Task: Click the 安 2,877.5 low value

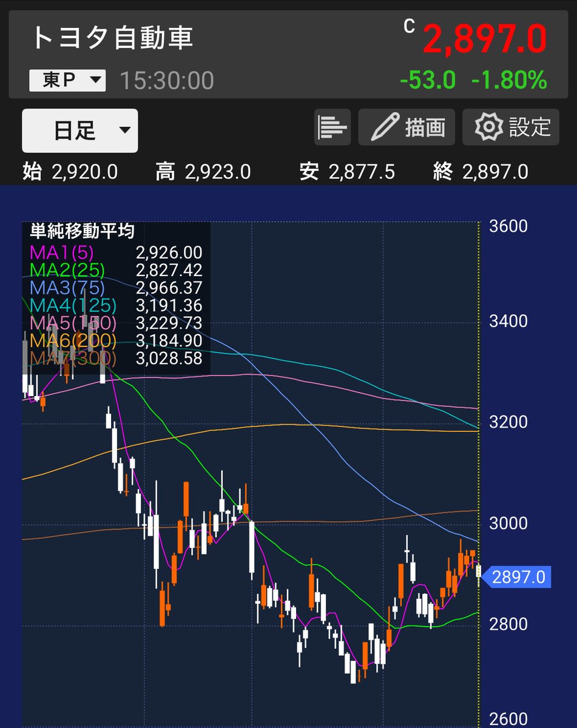Action: [x=347, y=172]
